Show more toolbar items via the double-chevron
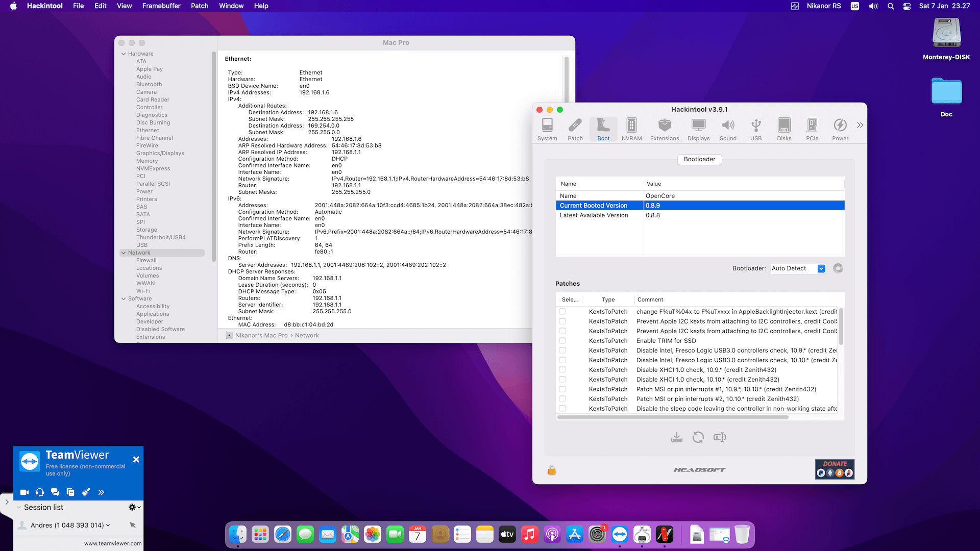The height and width of the screenshot is (551, 980). click(860, 125)
